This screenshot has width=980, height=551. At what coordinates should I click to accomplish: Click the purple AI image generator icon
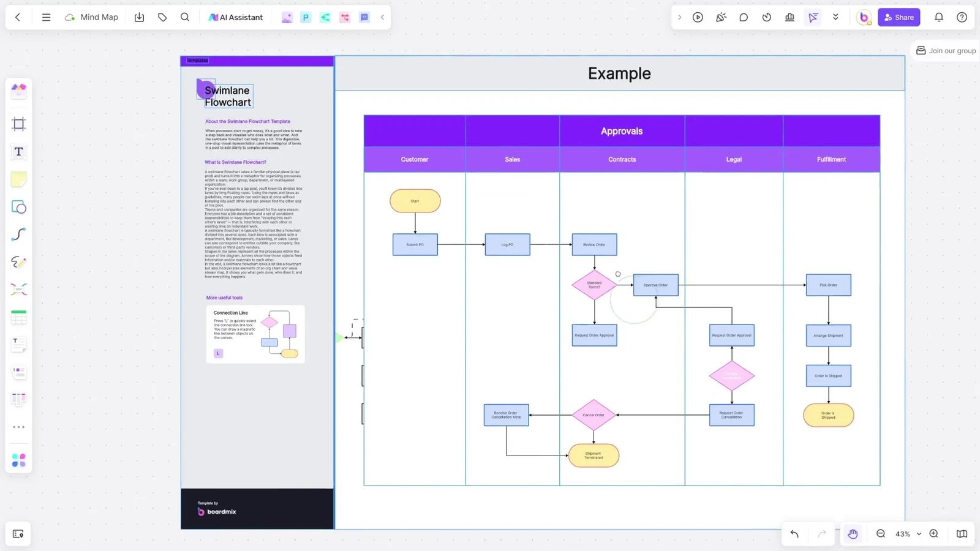pyautogui.click(x=287, y=17)
